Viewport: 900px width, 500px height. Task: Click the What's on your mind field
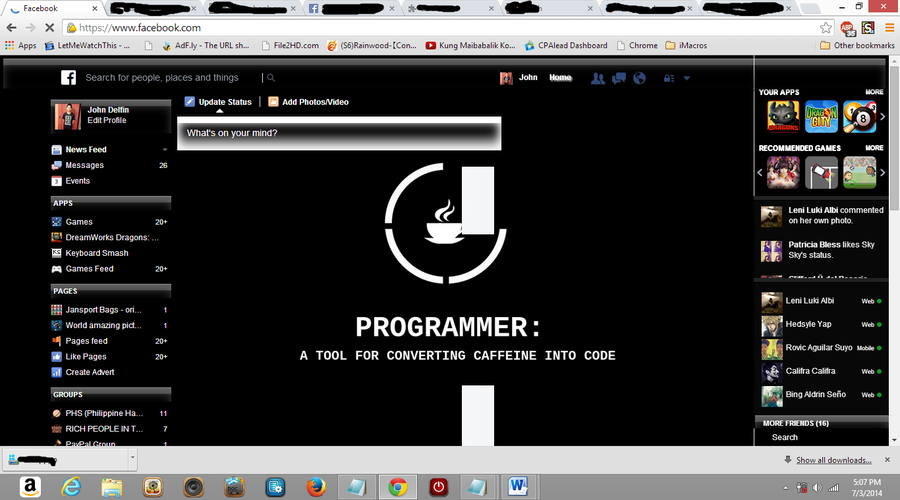point(339,133)
